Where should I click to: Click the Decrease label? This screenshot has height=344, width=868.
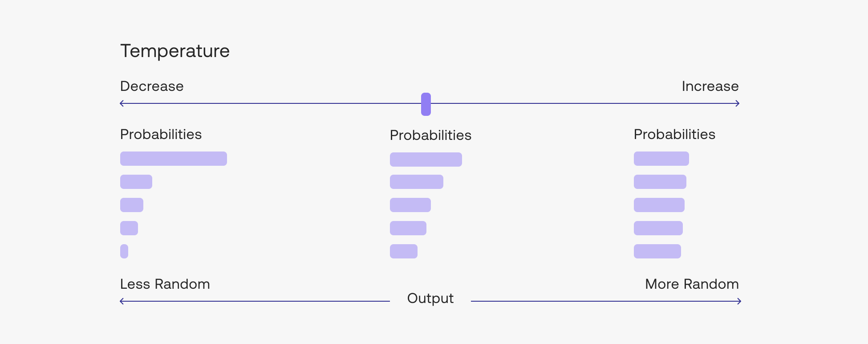point(152,86)
